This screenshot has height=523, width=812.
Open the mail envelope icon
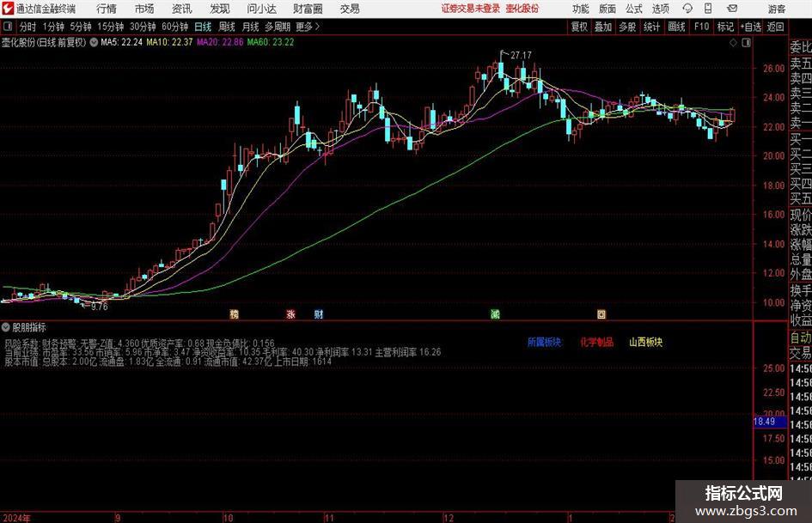732,9
